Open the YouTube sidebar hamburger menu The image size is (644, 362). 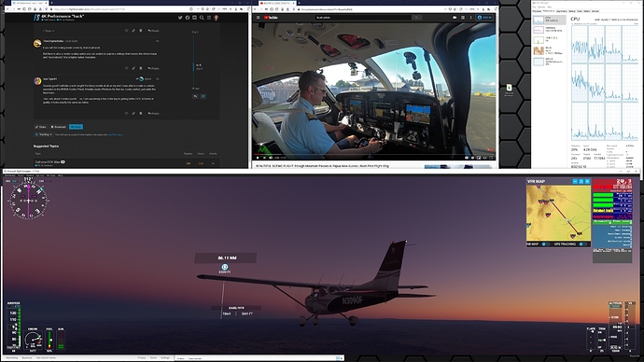258,17
